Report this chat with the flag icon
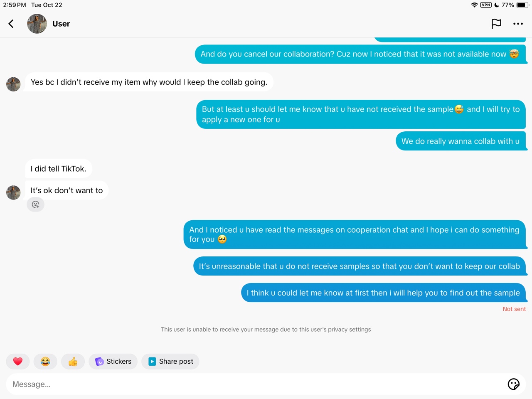Image resolution: width=532 pixels, height=399 pixels. point(496,24)
